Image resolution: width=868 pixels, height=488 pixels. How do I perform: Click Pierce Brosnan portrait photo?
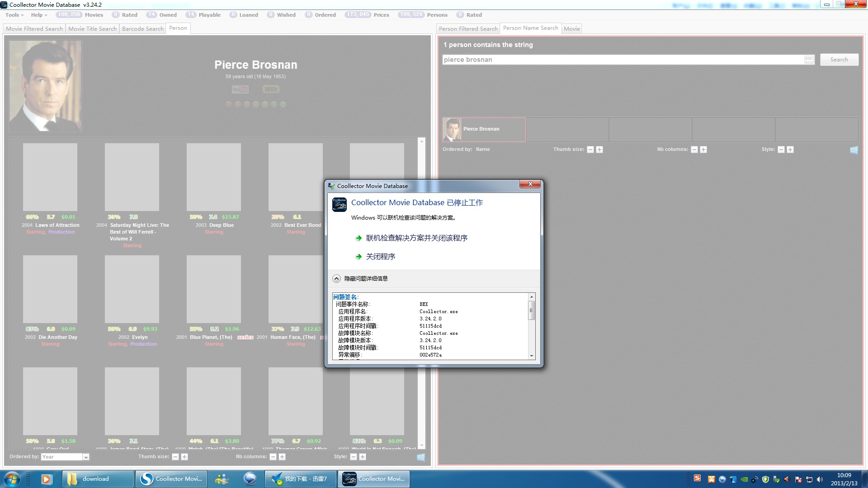tap(45, 86)
